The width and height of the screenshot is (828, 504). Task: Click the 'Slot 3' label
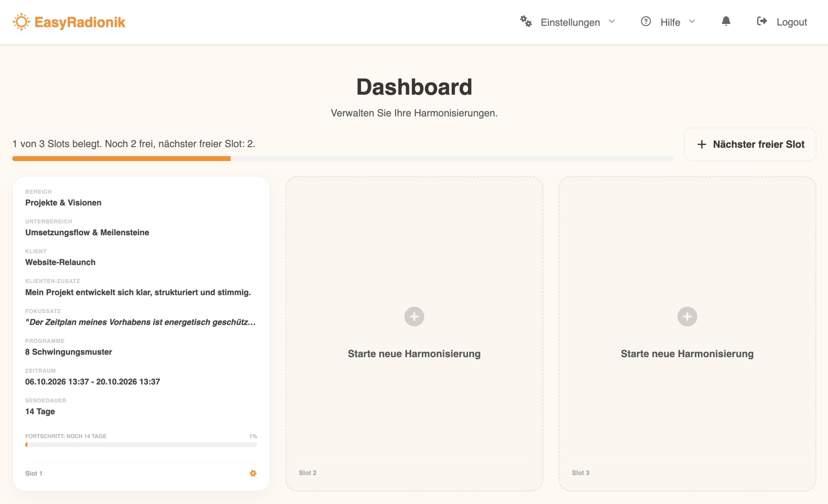click(581, 473)
